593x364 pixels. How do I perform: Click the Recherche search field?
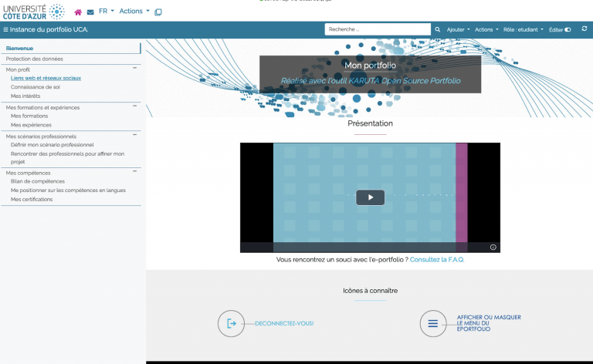coord(378,29)
